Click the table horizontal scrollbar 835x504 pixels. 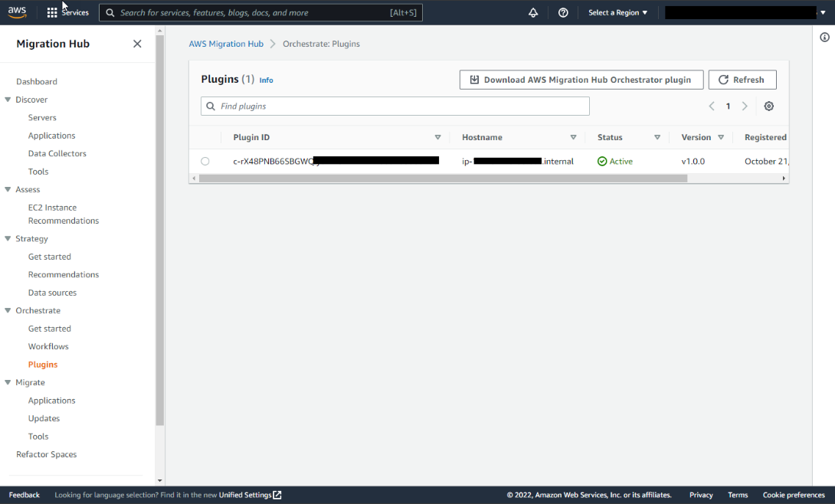(x=443, y=178)
